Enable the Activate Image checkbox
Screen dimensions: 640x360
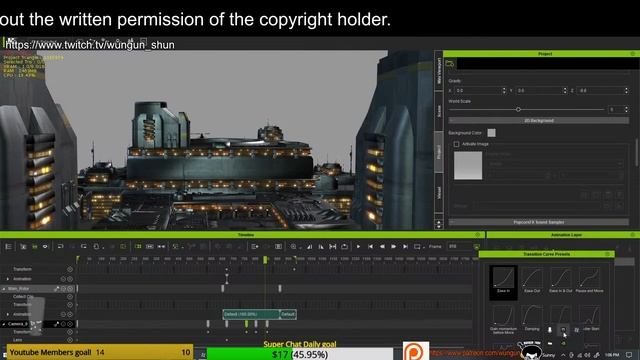pyautogui.click(x=456, y=144)
